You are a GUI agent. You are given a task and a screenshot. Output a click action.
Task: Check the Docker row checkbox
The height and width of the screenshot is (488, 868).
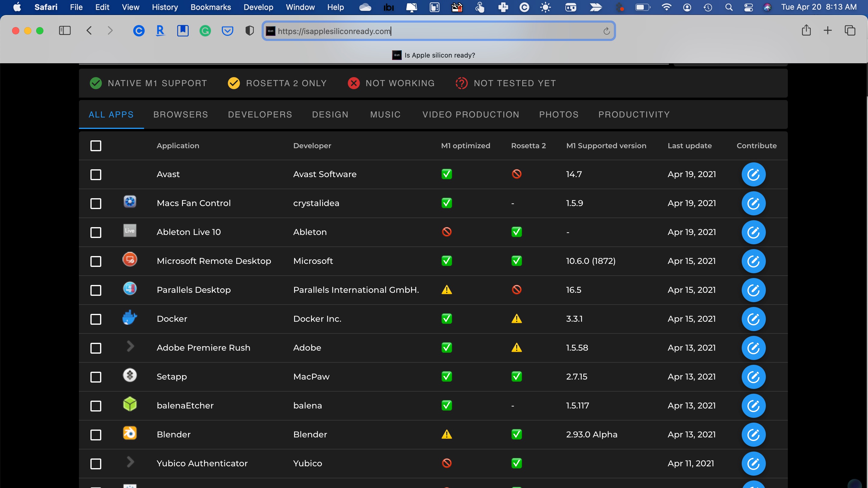(96, 319)
